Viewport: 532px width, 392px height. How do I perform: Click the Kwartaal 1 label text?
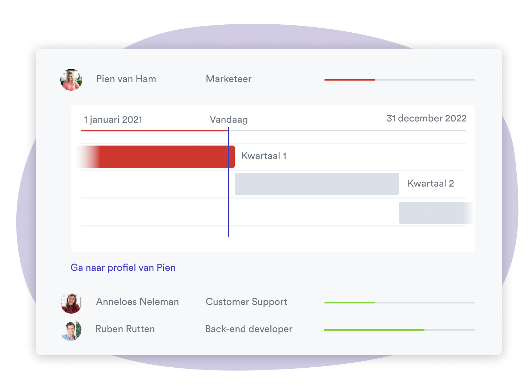click(x=264, y=156)
